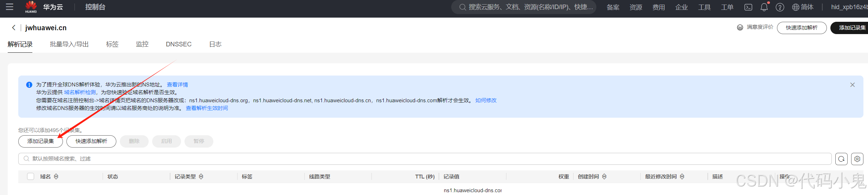Viewport: 868px width, 195px height.
Task: Open the hid_xpb16z4 account menu
Action: (849, 7)
